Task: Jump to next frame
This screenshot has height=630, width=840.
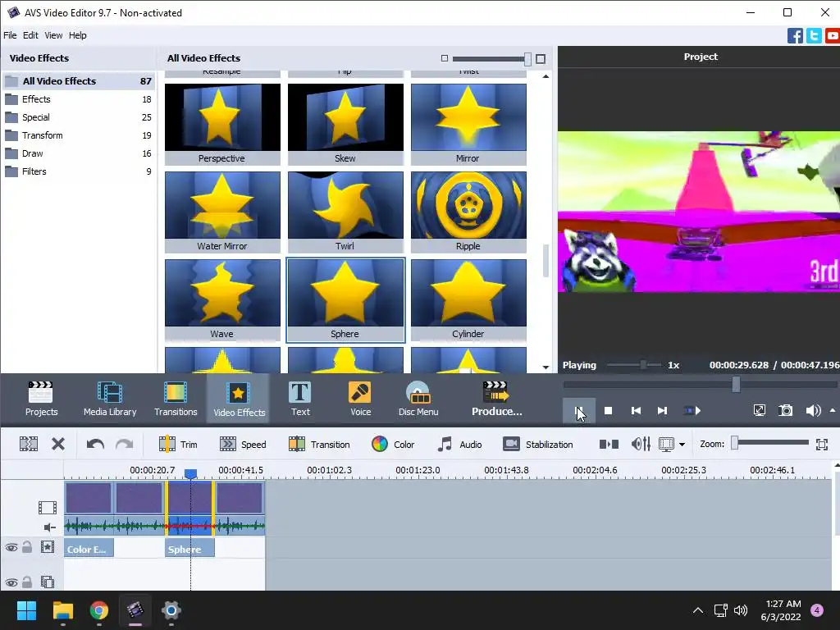Action: point(663,411)
